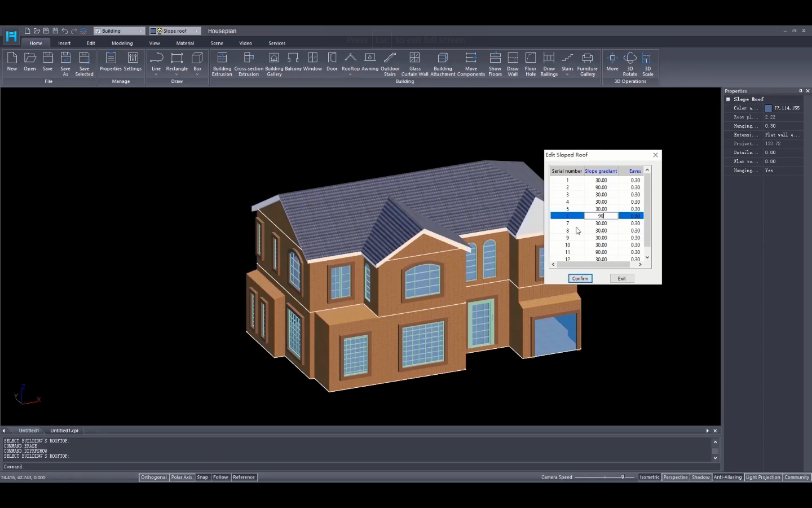Activate the Door tool

click(x=332, y=62)
